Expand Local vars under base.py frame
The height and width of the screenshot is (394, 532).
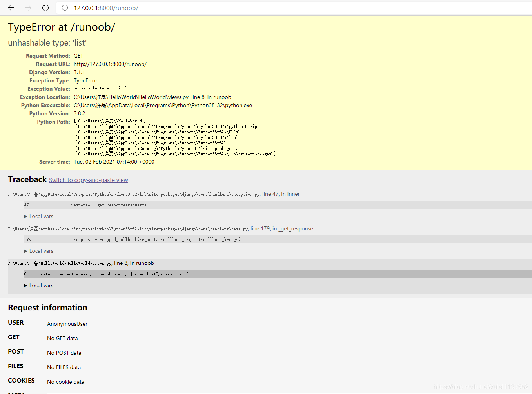(x=38, y=251)
